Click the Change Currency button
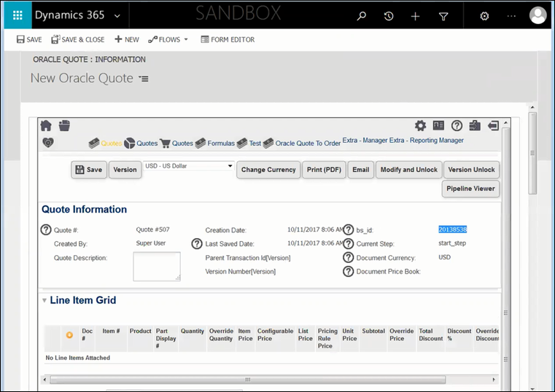The height and width of the screenshot is (392, 555). [x=268, y=170]
